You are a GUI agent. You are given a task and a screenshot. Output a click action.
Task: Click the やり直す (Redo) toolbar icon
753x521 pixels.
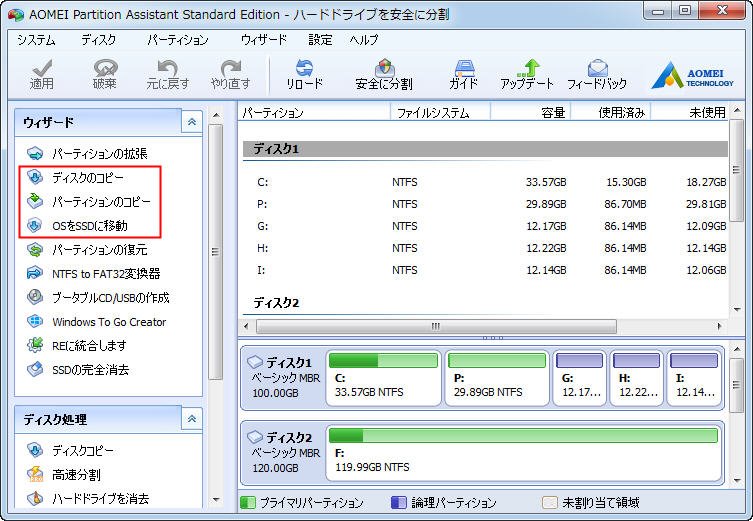click(x=231, y=74)
